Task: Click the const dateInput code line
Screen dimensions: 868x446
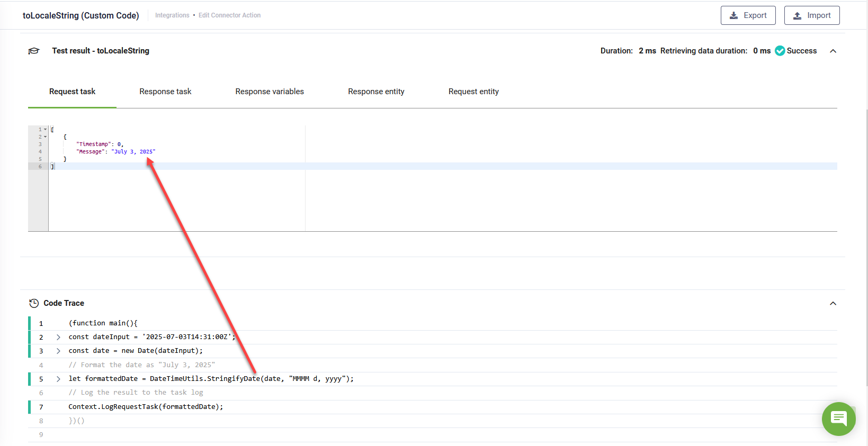Action: point(151,337)
